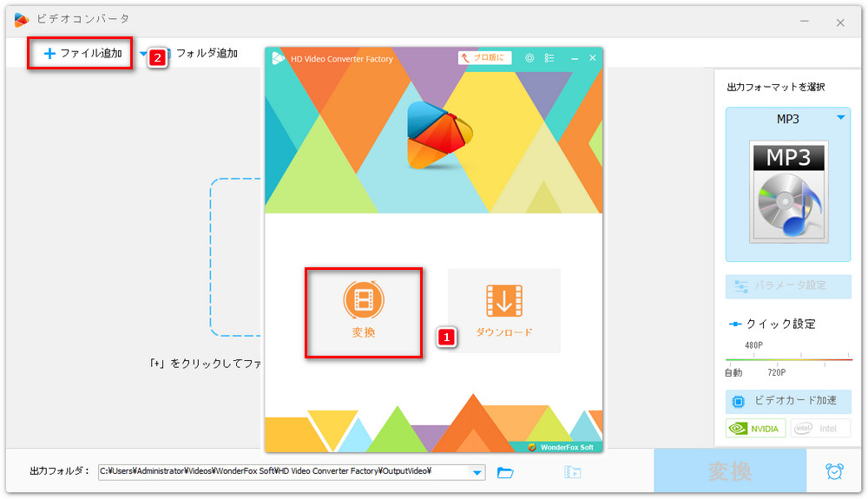The height and width of the screenshot is (499, 868).
Task: Click the list menu icon in launcher header
Action: tap(549, 58)
